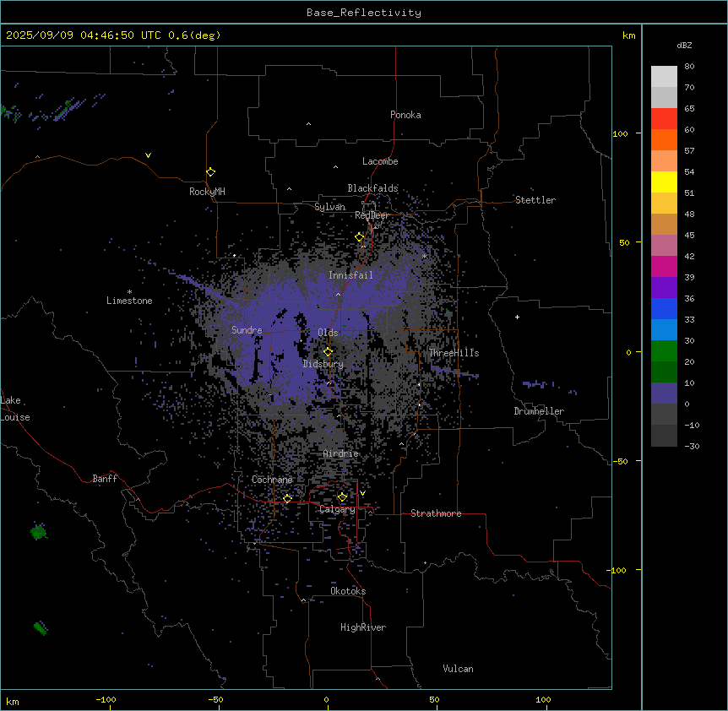728x711 pixels.
Task: Select the light gray 80-70 dBZ swatch
Action: 664,77
